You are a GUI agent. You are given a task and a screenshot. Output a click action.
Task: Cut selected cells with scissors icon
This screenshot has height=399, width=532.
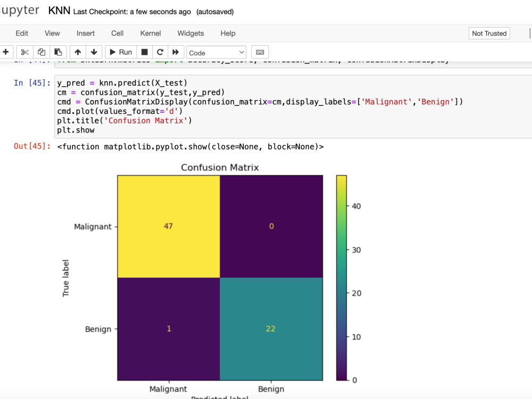(25, 52)
